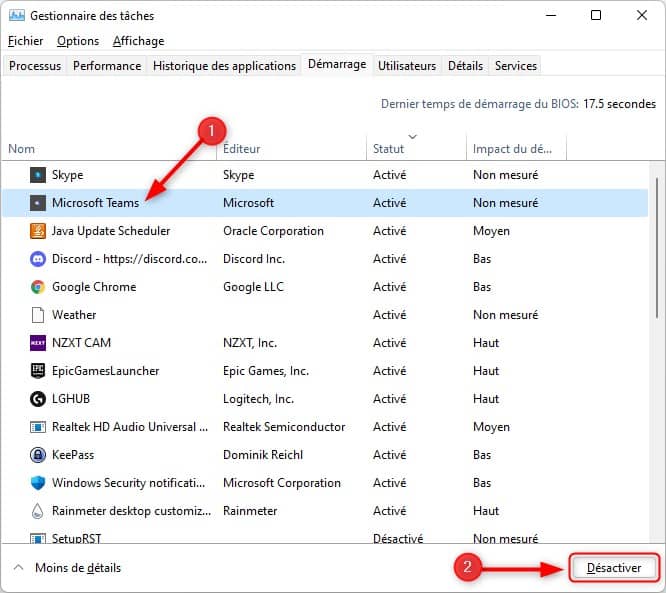Switch to the Performance tab
The width and height of the screenshot is (666, 593).
click(107, 66)
